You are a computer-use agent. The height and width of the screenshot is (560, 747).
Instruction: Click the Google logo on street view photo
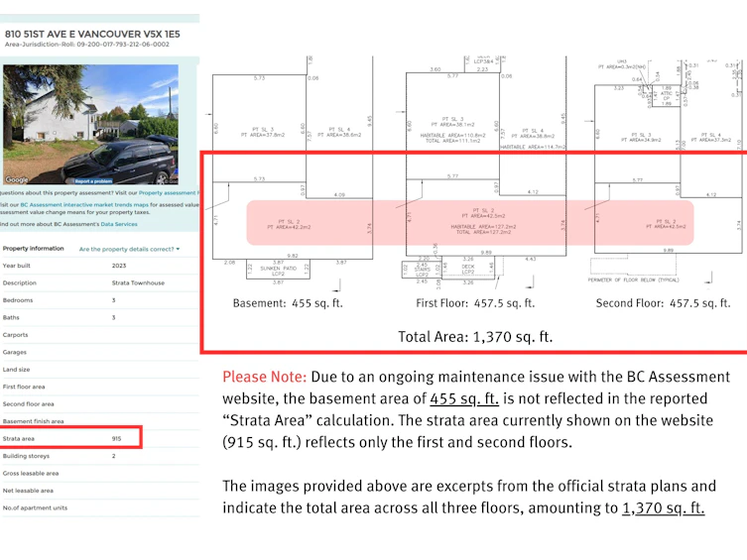coord(17,179)
